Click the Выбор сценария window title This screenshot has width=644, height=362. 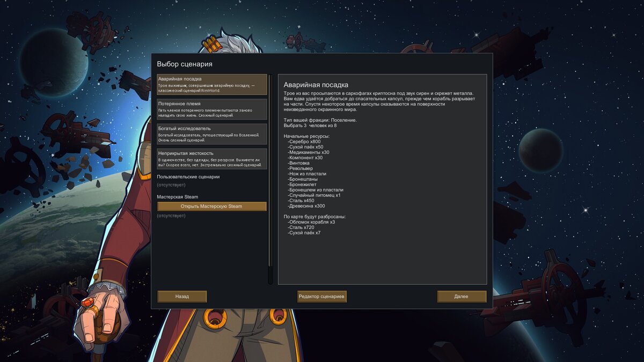click(185, 64)
